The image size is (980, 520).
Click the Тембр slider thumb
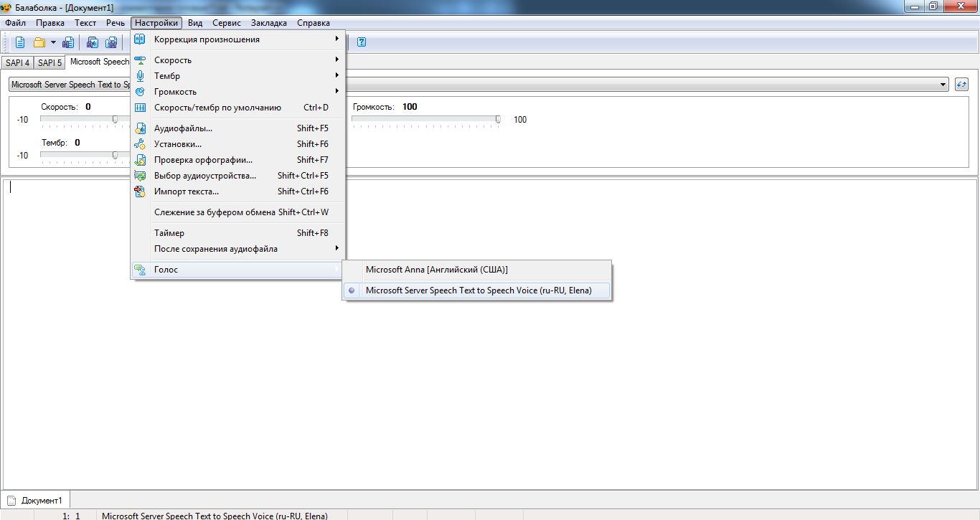115,155
